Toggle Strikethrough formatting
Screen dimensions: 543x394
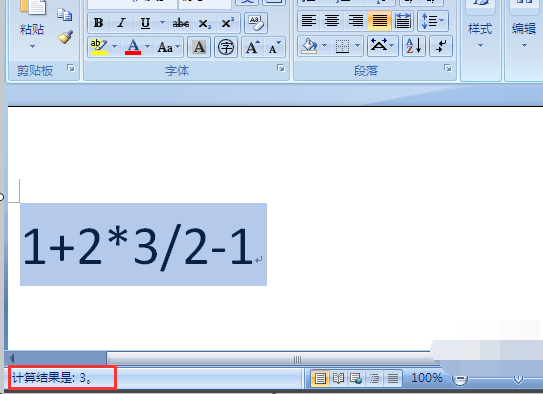[x=181, y=23]
